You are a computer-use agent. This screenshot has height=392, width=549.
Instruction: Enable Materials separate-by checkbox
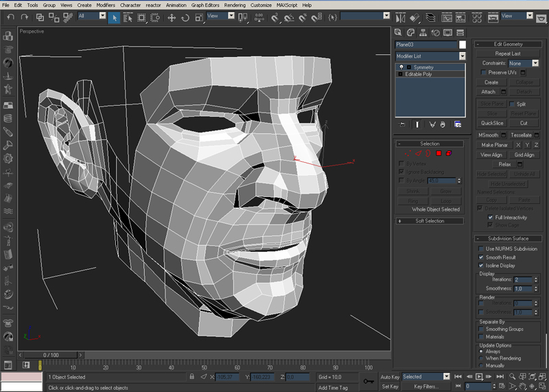[481, 336]
